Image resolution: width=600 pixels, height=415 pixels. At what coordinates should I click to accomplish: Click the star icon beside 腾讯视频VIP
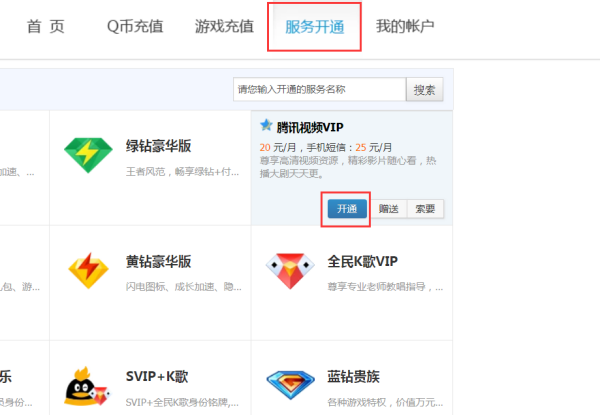(266, 125)
